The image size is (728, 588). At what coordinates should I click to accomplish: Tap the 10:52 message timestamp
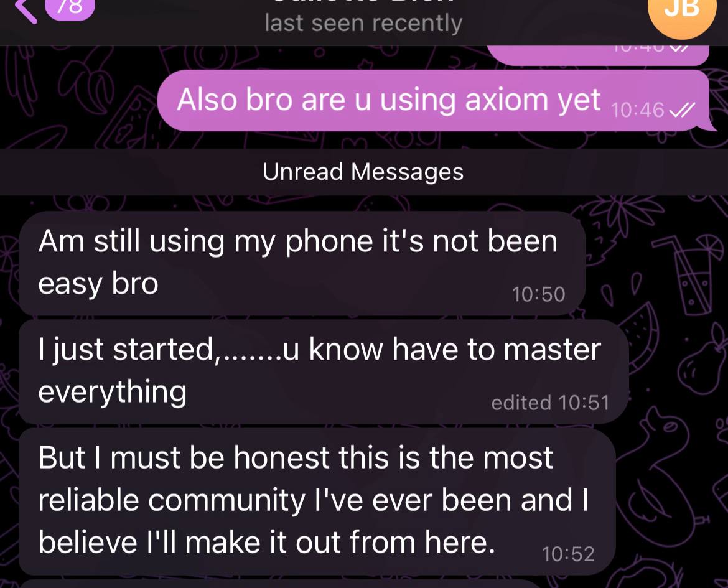(x=568, y=554)
